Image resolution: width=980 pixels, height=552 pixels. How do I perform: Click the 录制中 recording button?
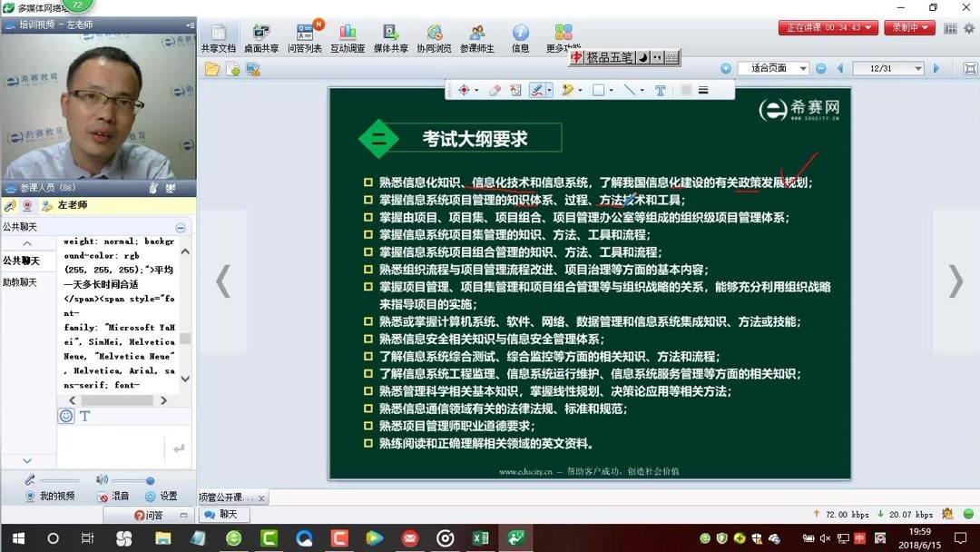point(908,28)
